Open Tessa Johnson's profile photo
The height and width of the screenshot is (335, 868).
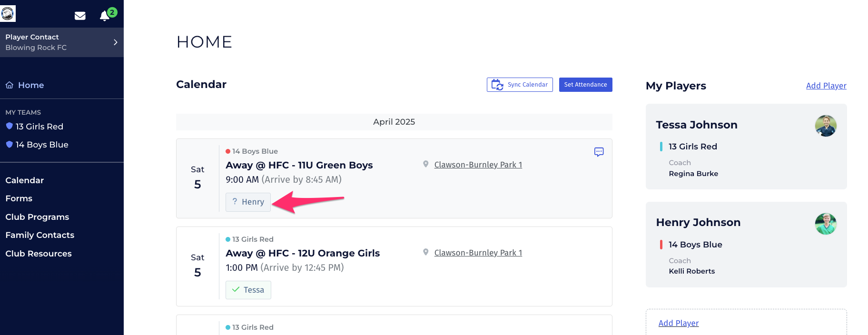[826, 126]
